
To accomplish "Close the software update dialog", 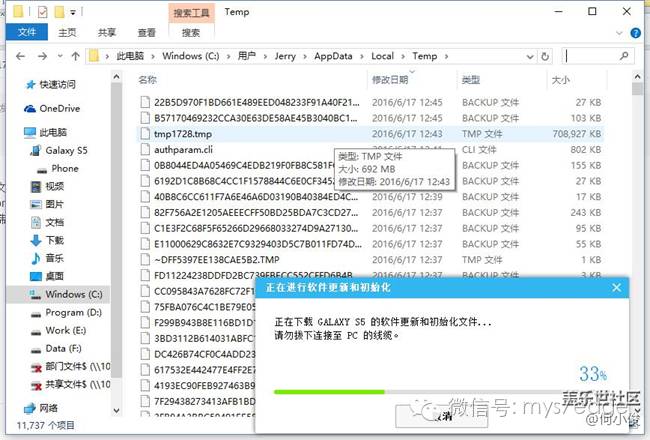I will click(616, 287).
